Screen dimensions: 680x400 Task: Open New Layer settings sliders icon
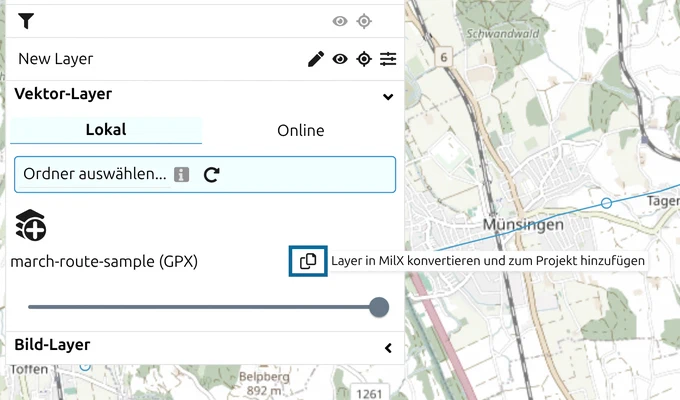tap(388, 59)
